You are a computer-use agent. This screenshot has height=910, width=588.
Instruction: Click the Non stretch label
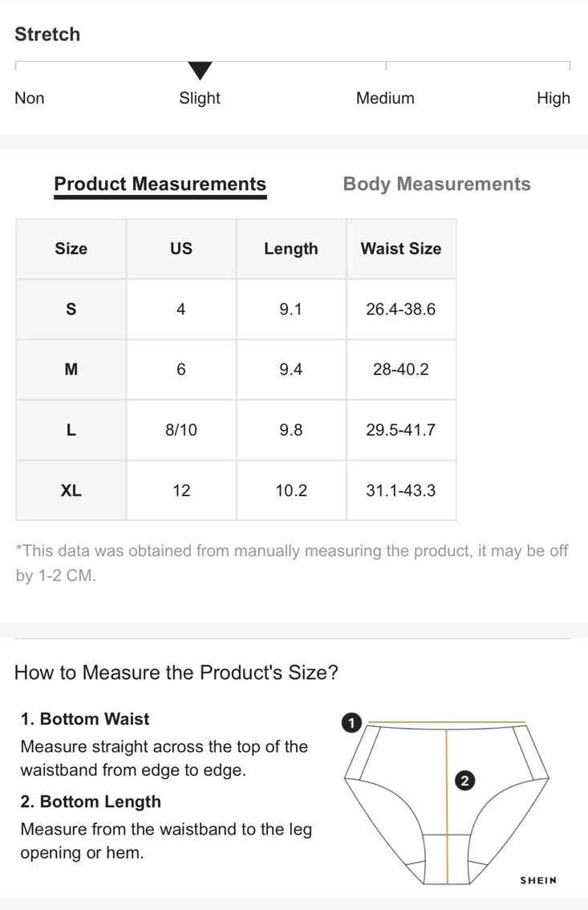[30, 98]
